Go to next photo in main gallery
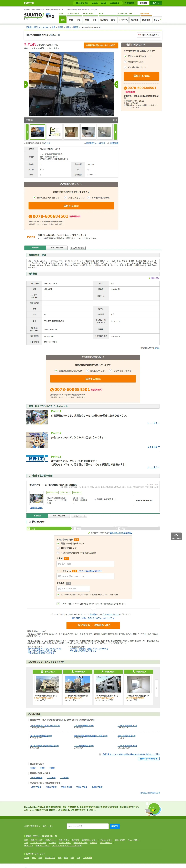The width and height of the screenshot is (186, 868). pyautogui.click(x=116, y=84)
